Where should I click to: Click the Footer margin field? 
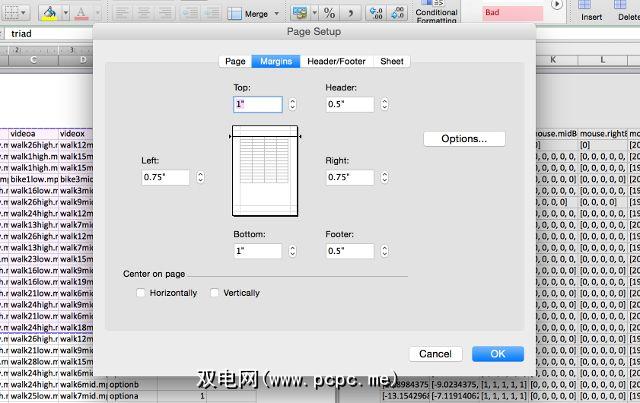click(350, 251)
